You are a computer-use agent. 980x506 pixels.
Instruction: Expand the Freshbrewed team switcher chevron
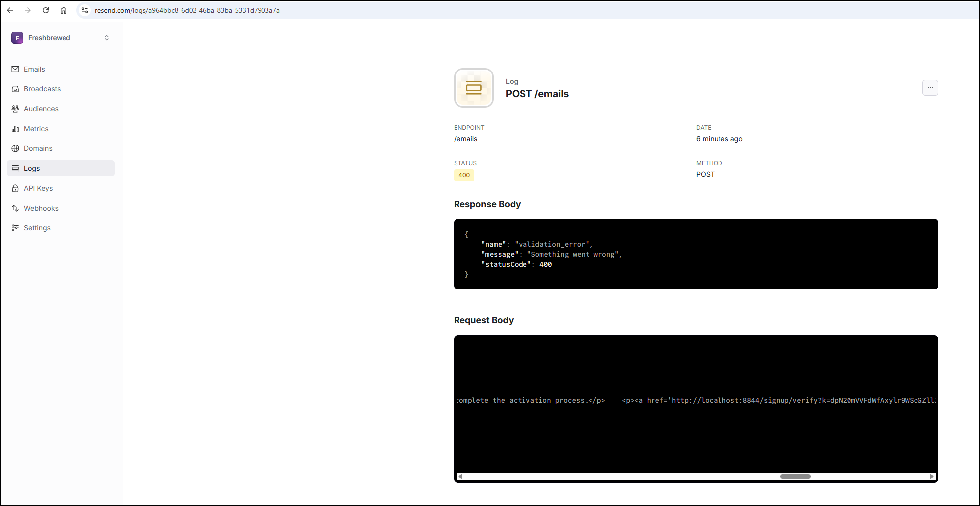(107, 38)
